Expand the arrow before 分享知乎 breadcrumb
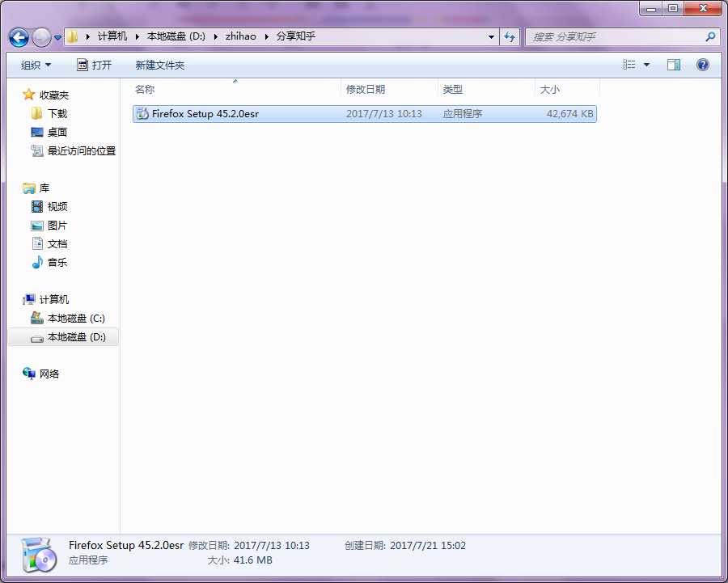728x583 pixels. [266, 36]
